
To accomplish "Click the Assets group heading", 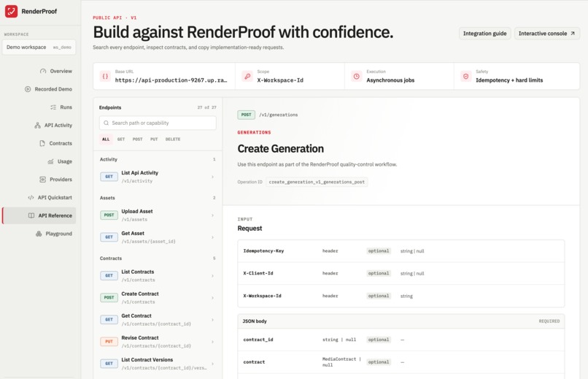I will click(x=107, y=198).
